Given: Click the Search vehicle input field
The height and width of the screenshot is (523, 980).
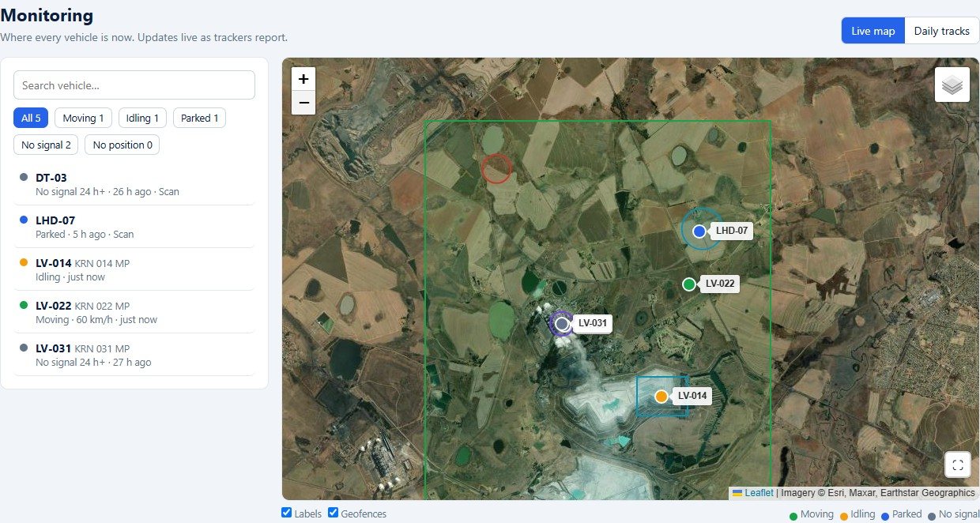Looking at the screenshot, I should coord(134,85).
